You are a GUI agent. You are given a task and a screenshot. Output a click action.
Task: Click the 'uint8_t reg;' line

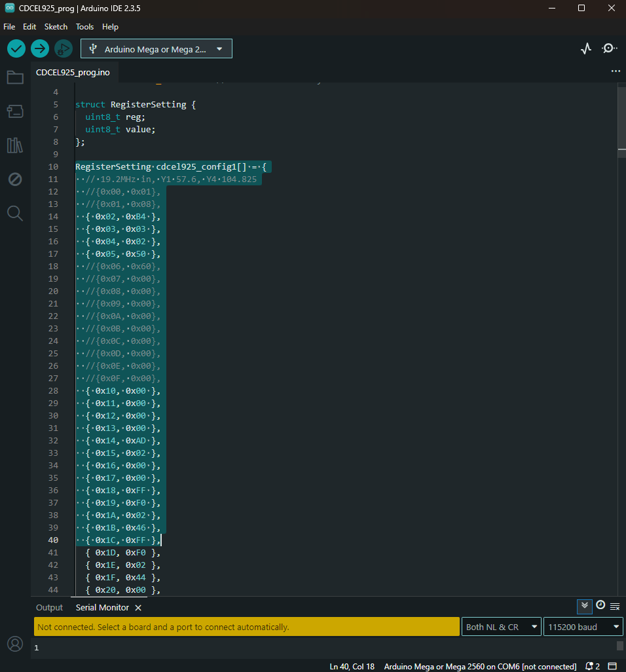pos(115,117)
